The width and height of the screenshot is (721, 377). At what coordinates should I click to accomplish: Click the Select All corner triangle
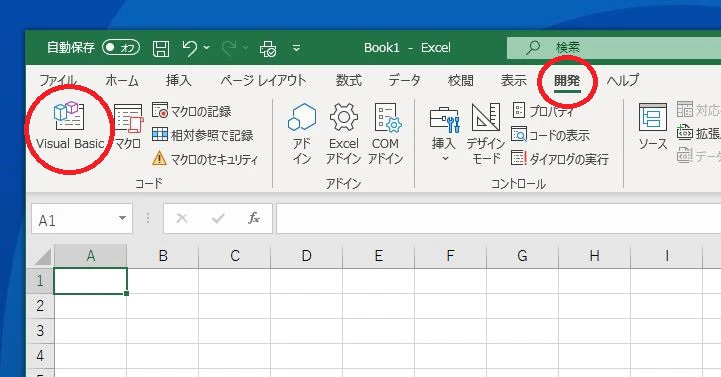pos(42,256)
